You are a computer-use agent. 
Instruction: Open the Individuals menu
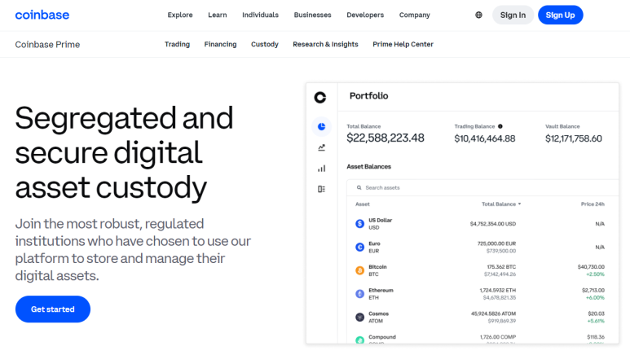(x=260, y=15)
